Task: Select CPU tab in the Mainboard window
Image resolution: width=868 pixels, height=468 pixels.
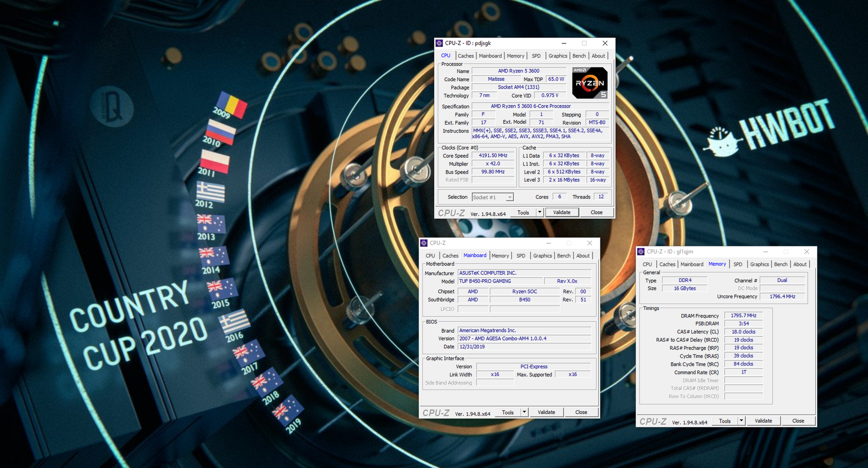Action: tap(430, 256)
